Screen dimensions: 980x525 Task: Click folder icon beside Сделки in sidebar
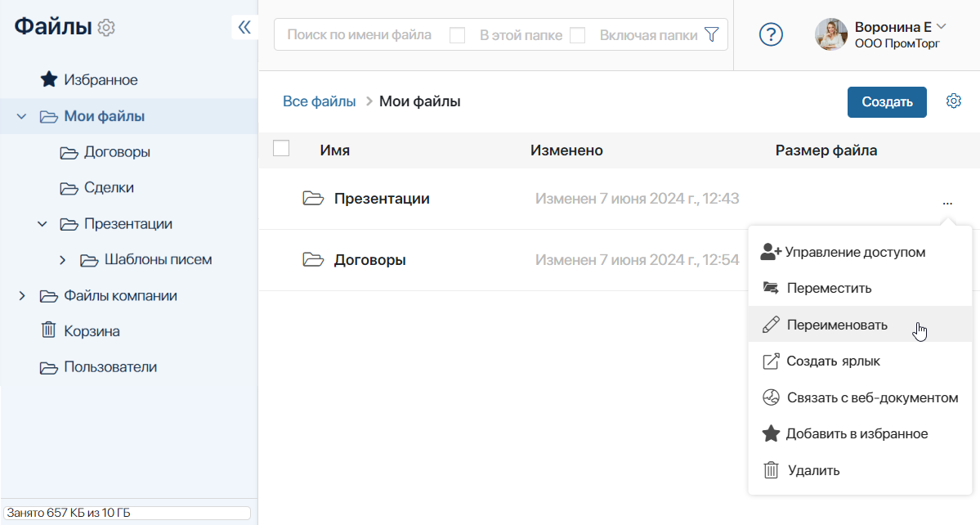tap(69, 188)
